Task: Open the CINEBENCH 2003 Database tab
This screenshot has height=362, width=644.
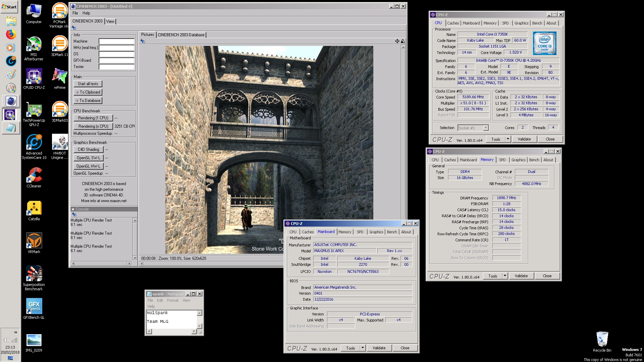Action: (x=181, y=35)
